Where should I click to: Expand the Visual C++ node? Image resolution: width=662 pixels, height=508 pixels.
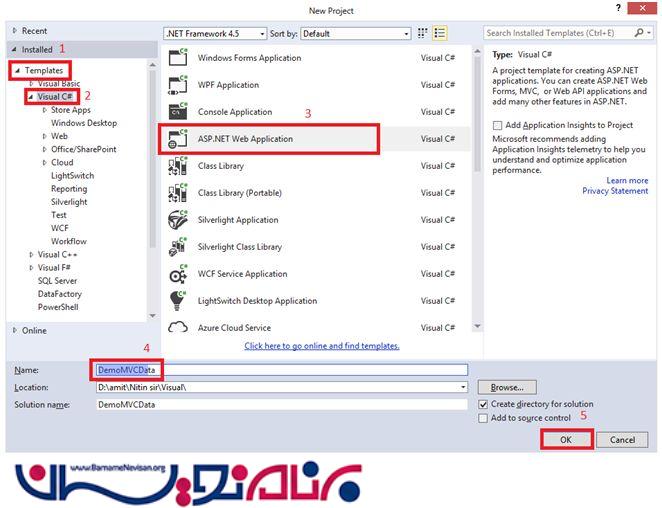tap(31, 255)
